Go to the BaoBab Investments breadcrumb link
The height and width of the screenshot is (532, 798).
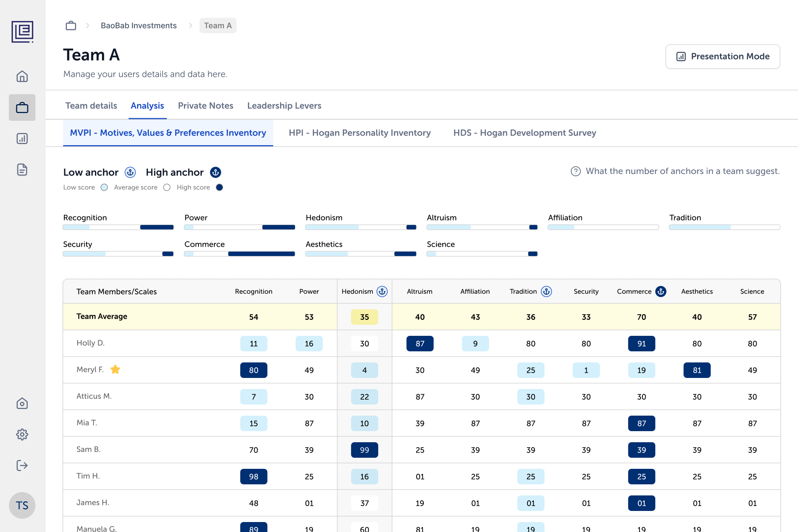[x=139, y=25]
